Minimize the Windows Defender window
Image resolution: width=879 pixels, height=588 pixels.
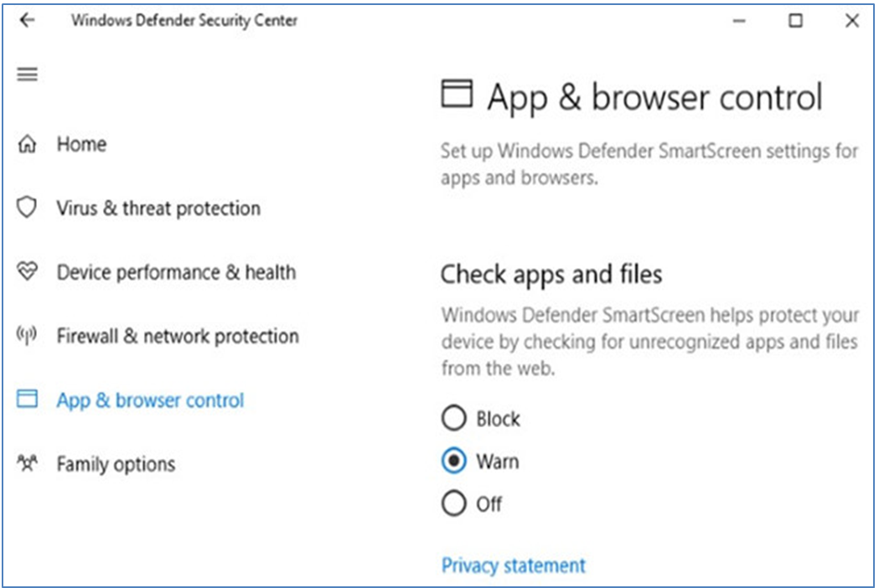tap(739, 21)
